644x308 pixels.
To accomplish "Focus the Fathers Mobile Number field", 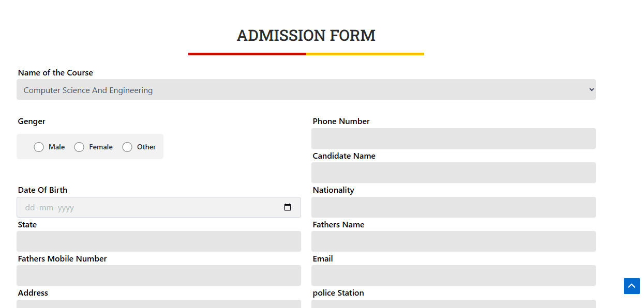I will 158,275.
